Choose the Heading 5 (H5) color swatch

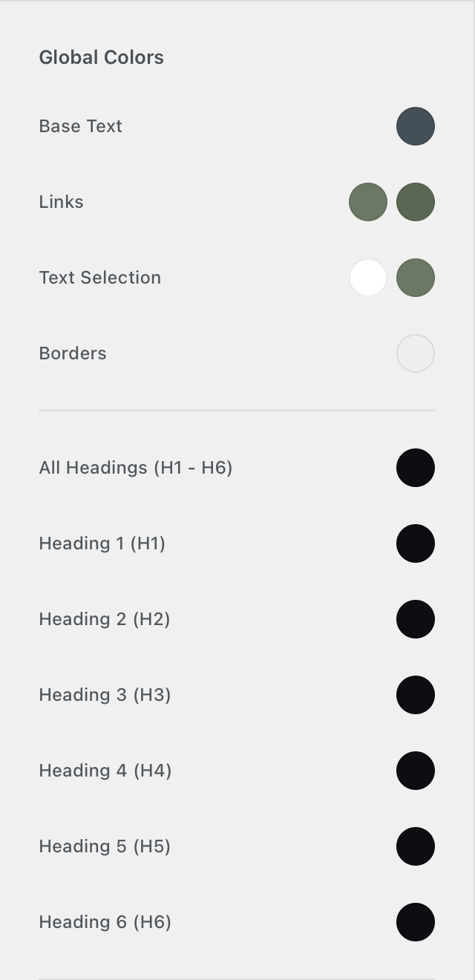point(415,846)
